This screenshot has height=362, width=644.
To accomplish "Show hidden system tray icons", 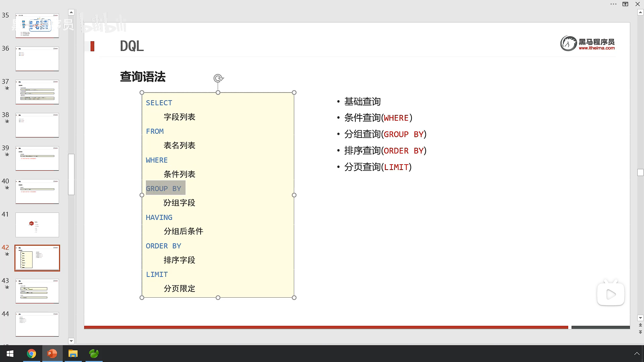I will 636,354.
